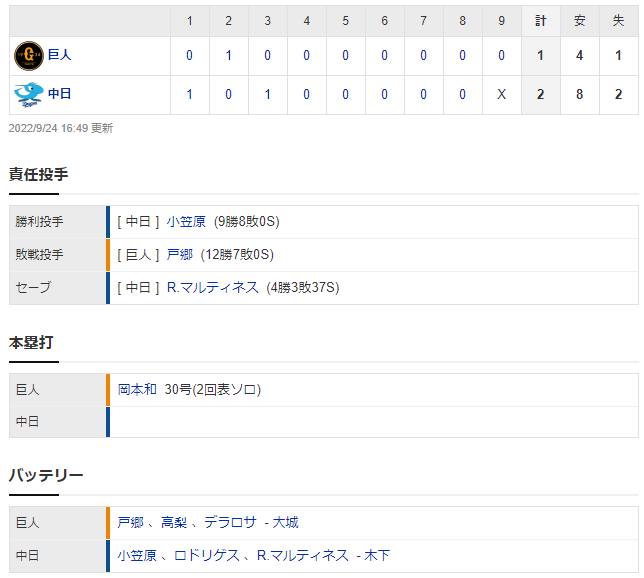
Task: Click the Chunichi Dragons team logo icon
Action: (29, 94)
